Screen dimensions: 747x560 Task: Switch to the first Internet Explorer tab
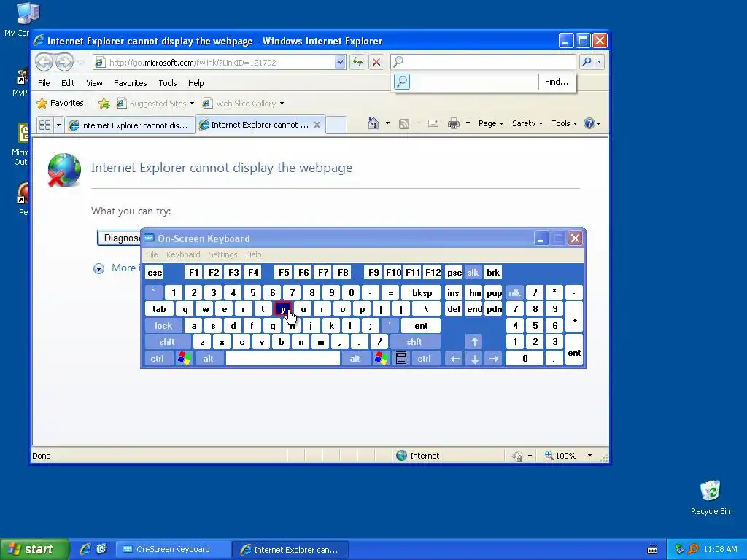pos(130,125)
